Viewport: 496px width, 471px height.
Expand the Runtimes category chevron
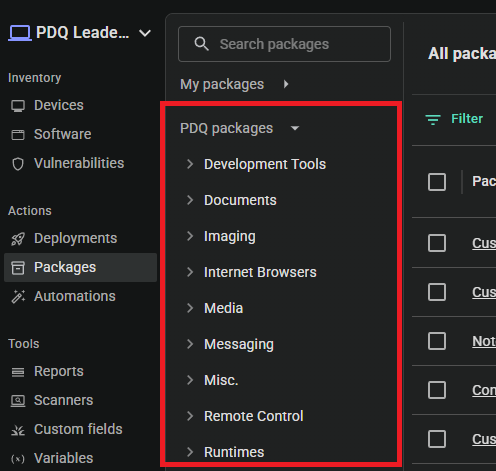point(190,452)
